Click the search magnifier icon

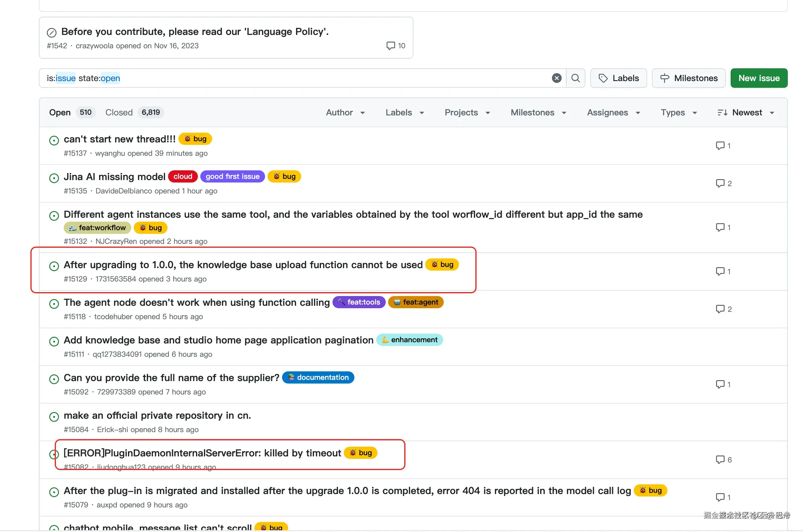[576, 78]
